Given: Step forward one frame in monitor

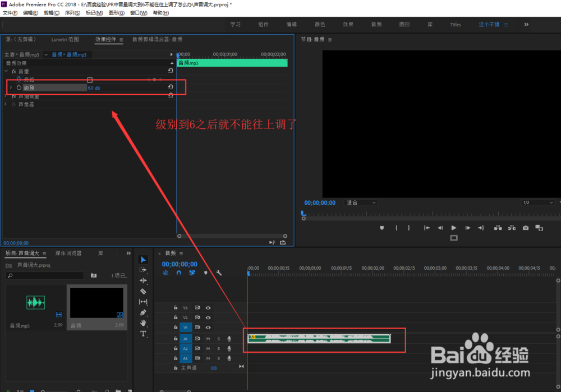Looking at the screenshot, I should [x=468, y=228].
